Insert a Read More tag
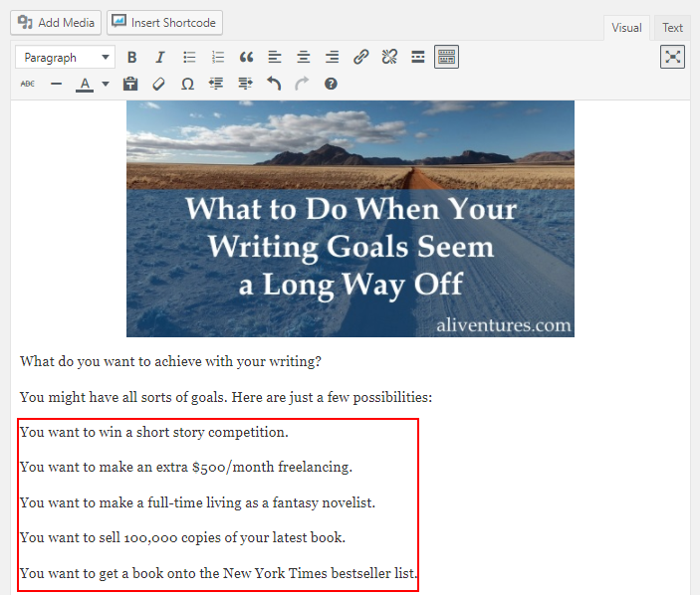Image resolution: width=700 pixels, height=595 pixels. (x=418, y=58)
